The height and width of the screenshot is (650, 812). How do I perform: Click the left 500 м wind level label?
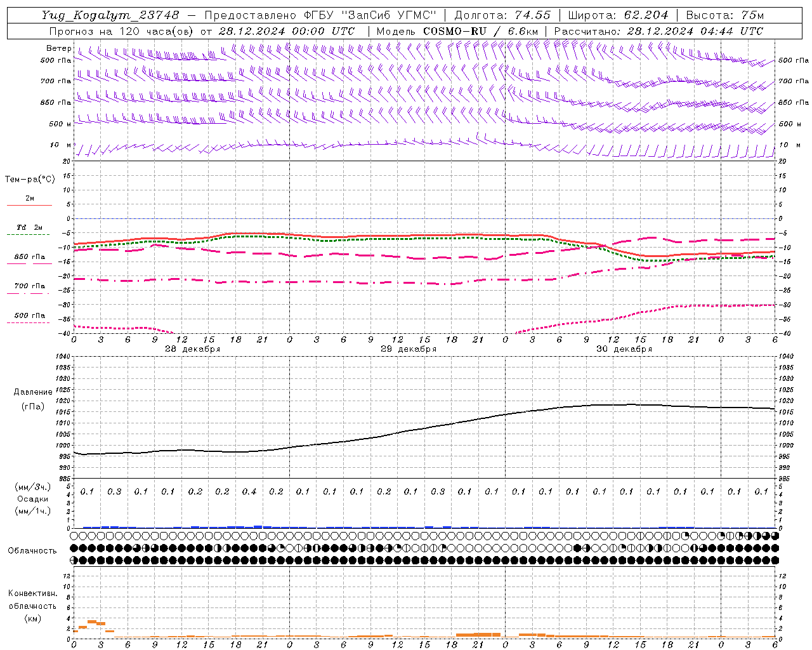(61, 124)
